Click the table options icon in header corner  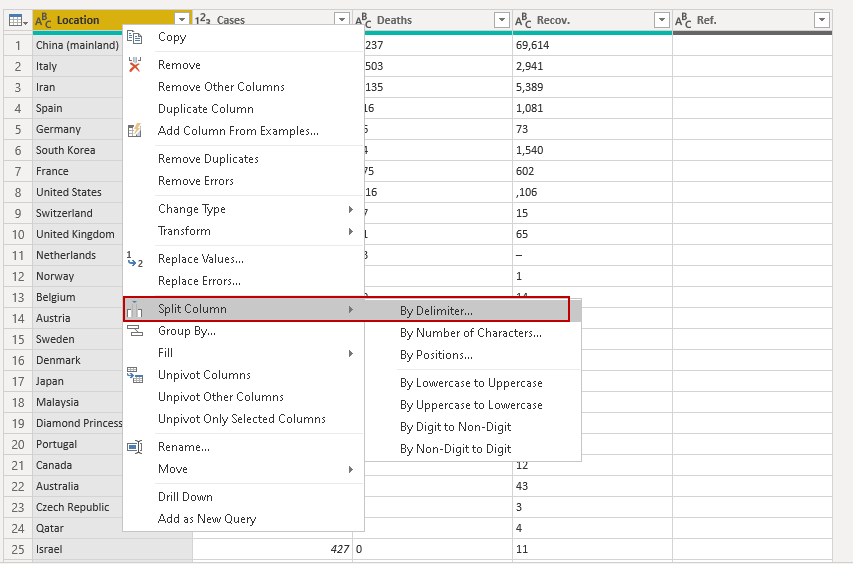click(x=16, y=20)
